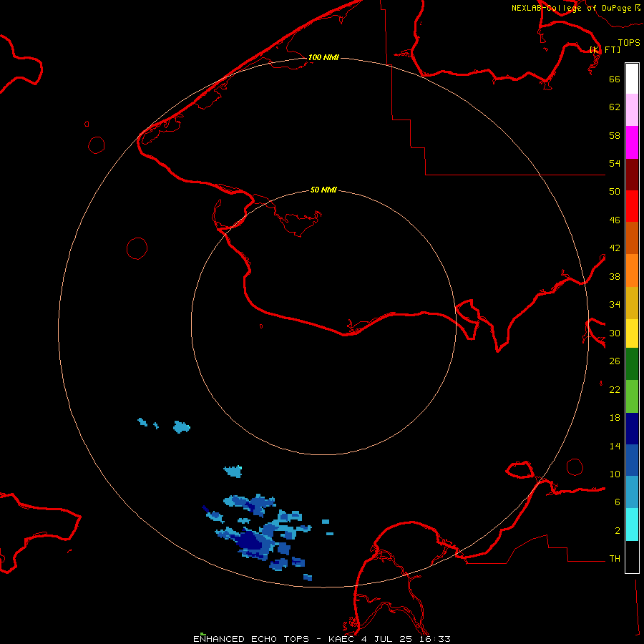Image resolution: width=644 pixels, height=644 pixels.
Task: Click the legend value 26
Action: (x=615, y=361)
